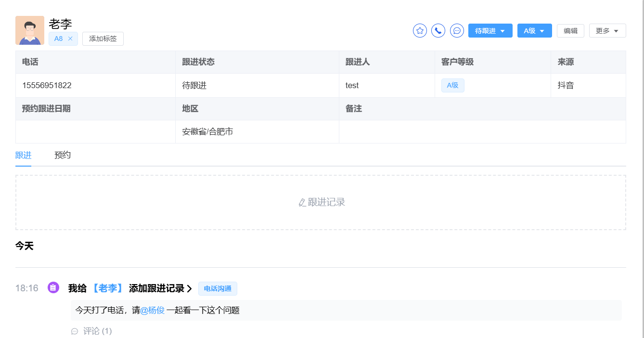Click the star icon to favorite 老李
The image size is (644, 338).
[x=419, y=30]
